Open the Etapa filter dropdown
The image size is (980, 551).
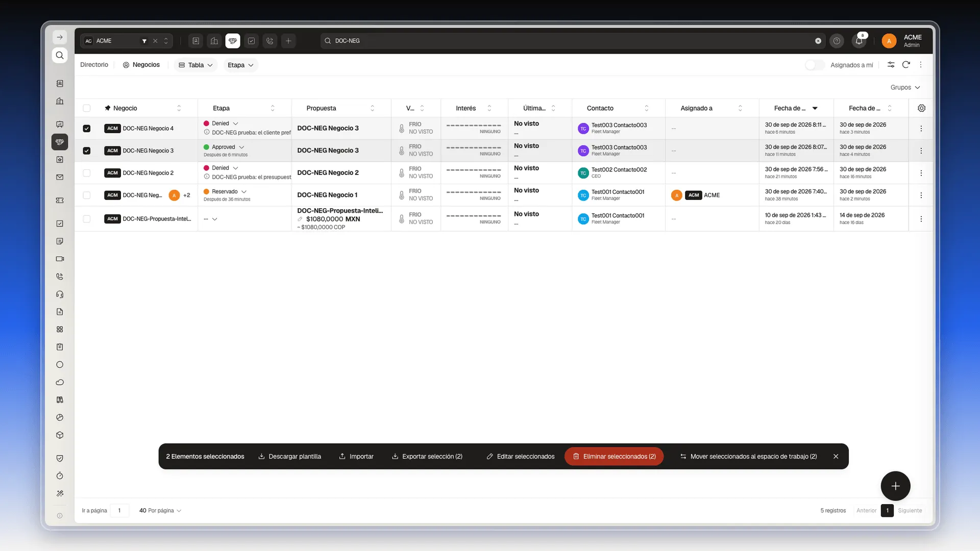(240, 65)
